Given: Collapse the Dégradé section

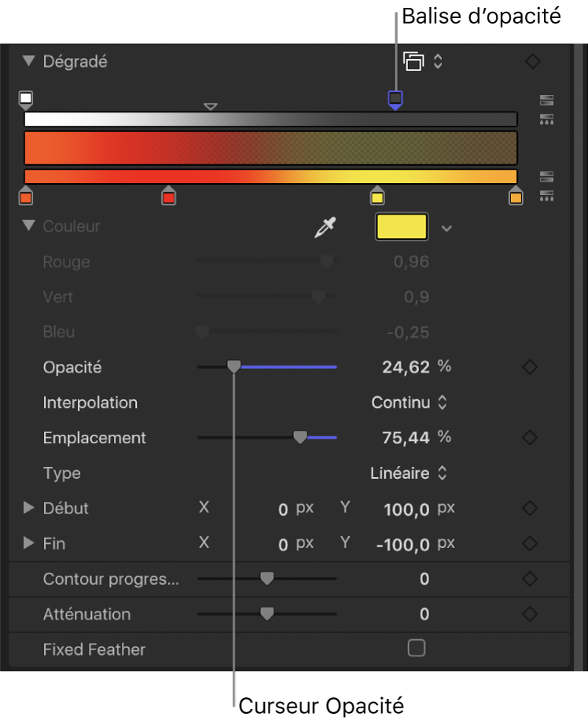Looking at the screenshot, I should click(29, 61).
